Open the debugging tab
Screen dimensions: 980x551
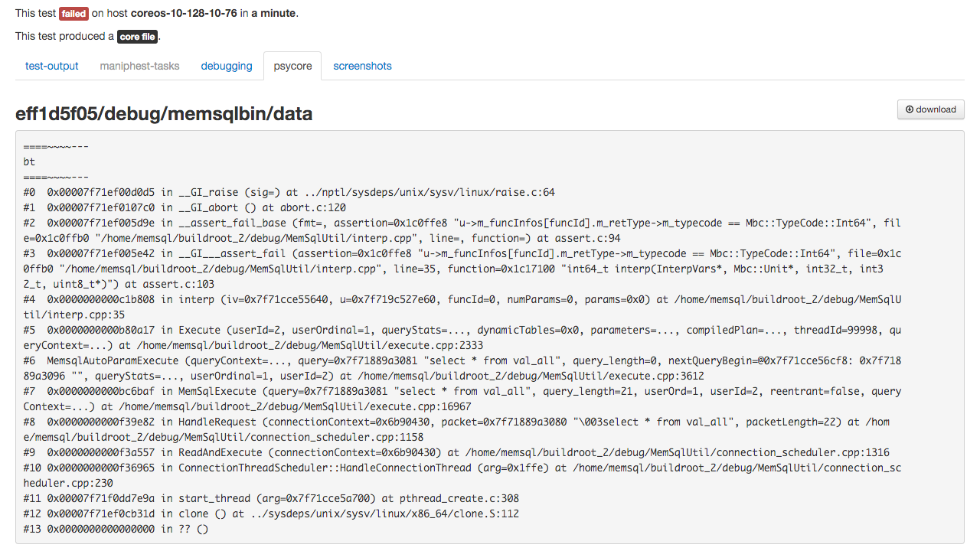(227, 66)
